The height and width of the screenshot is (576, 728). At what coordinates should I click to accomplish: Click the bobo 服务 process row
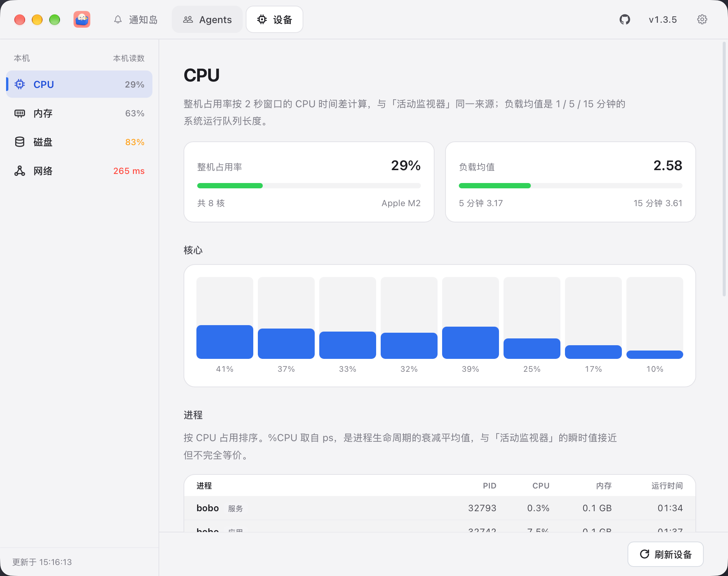pos(440,508)
